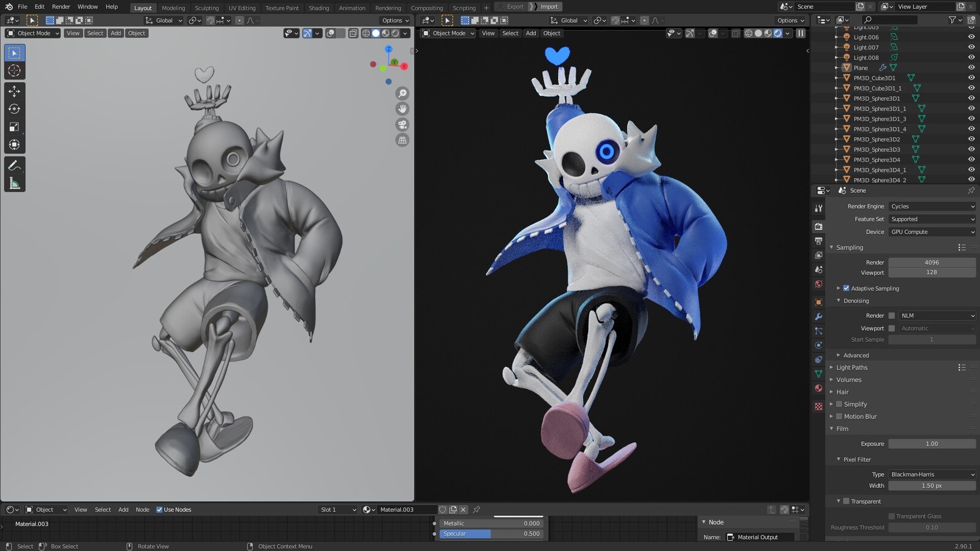Adjust the Specular slider
This screenshot has height=551, width=980.
click(491, 534)
